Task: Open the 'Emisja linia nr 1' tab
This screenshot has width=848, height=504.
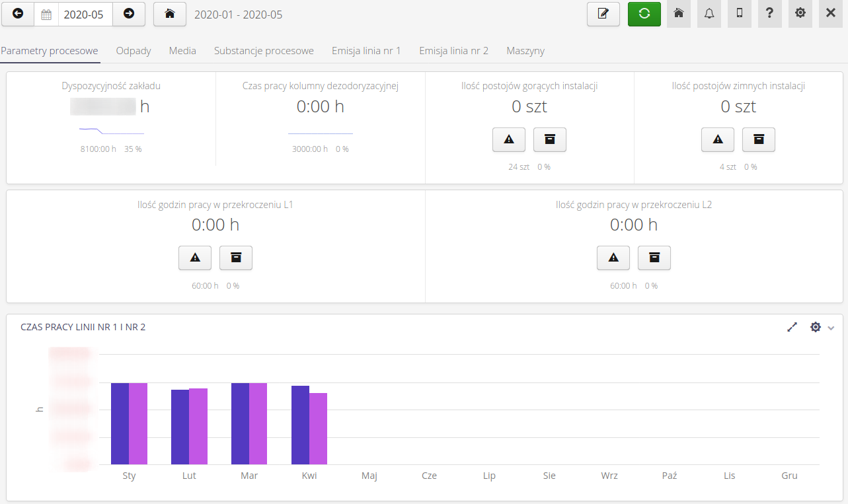Action: pyautogui.click(x=366, y=50)
